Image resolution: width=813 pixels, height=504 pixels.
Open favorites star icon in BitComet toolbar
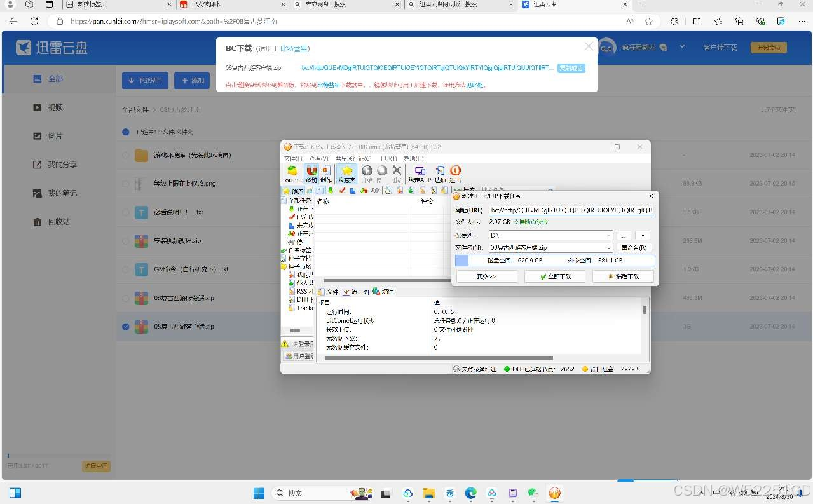click(x=346, y=174)
